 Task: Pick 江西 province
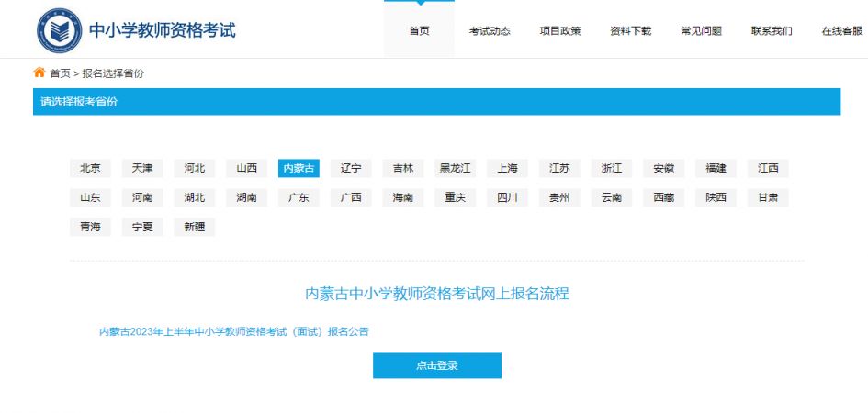coord(768,168)
